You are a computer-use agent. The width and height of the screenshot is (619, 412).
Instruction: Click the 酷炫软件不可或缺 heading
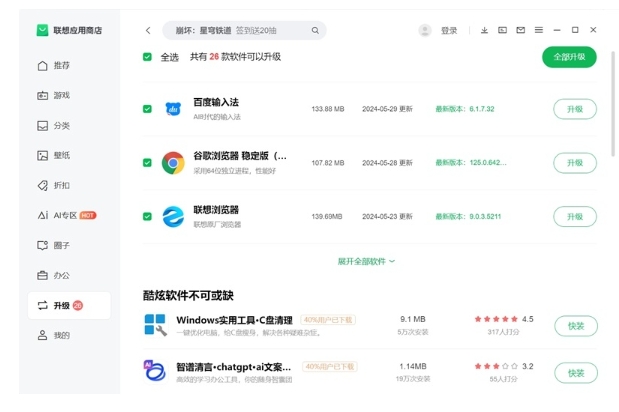click(188, 296)
